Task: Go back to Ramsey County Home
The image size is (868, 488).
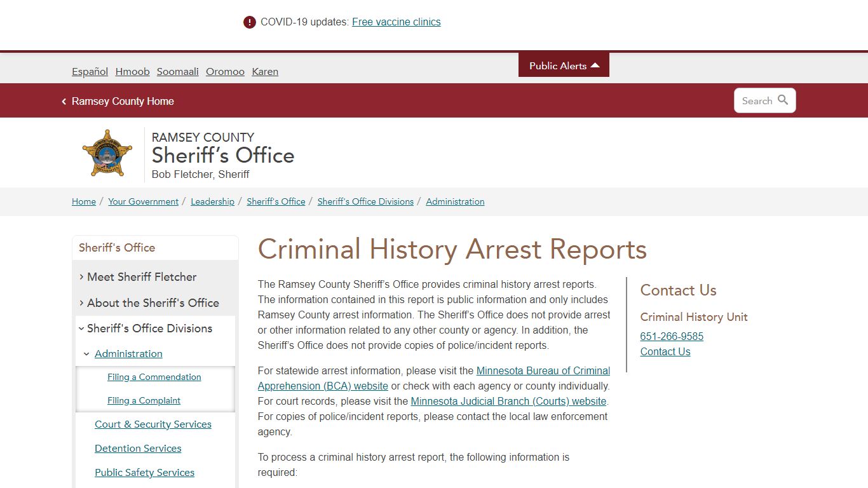Action: pos(123,101)
